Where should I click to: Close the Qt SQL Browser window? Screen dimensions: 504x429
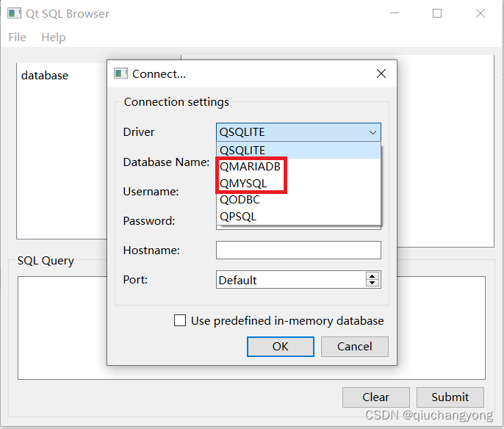[x=480, y=13]
